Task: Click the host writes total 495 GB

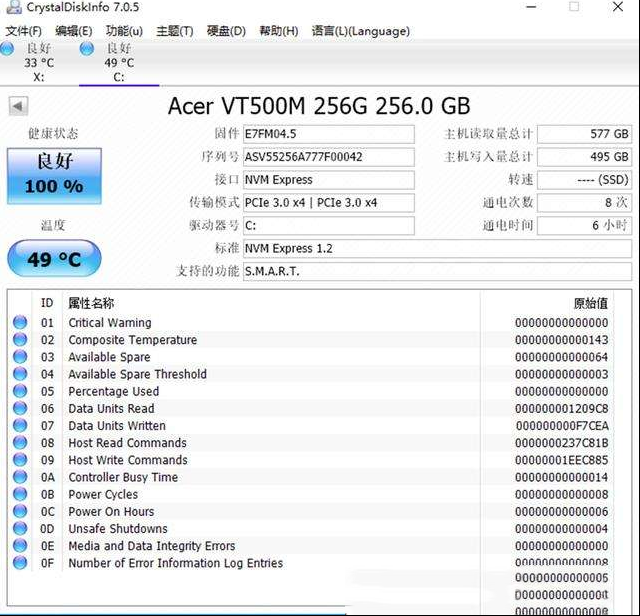Action: (x=584, y=157)
